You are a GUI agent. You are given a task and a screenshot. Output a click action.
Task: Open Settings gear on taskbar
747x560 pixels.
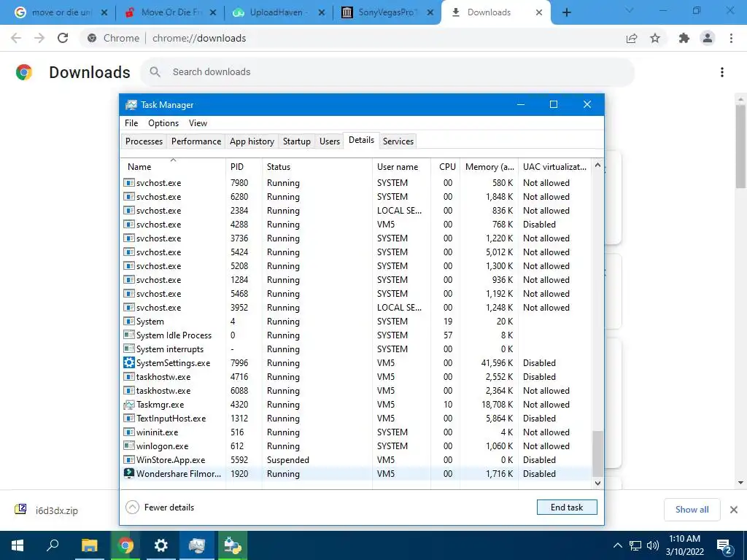161,545
